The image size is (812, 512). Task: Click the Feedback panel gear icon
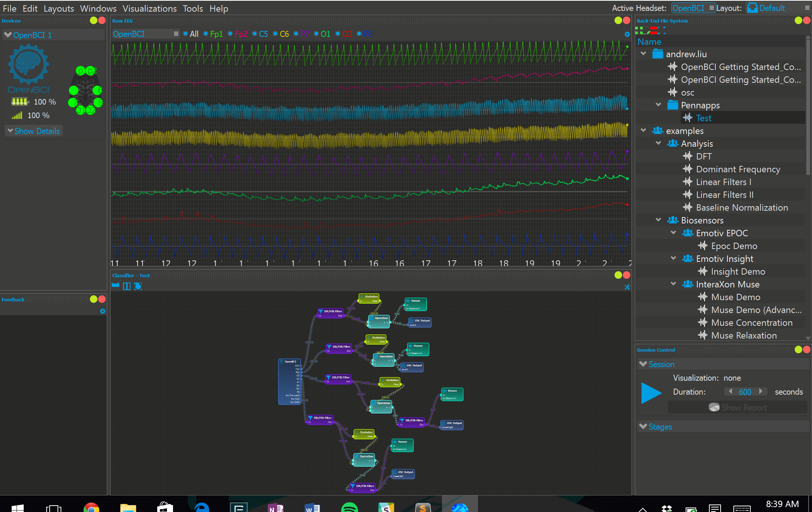(102, 311)
